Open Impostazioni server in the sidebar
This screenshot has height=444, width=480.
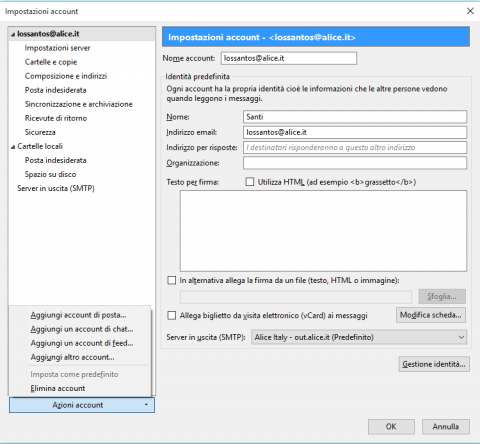click(x=57, y=48)
